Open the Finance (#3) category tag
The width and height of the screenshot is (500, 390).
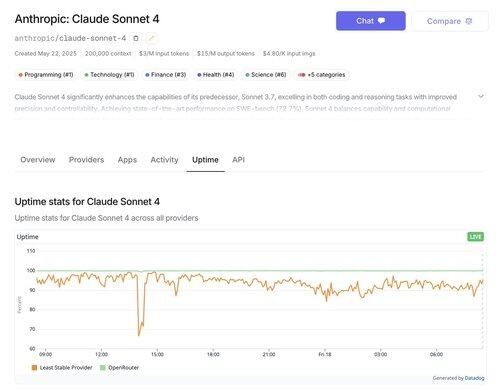(x=166, y=75)
